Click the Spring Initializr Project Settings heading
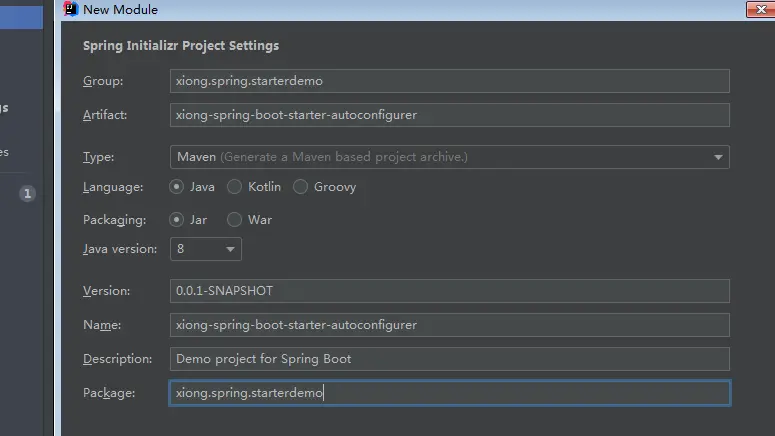The height and width of the screenshot is (436, 775). click(181, 45)
